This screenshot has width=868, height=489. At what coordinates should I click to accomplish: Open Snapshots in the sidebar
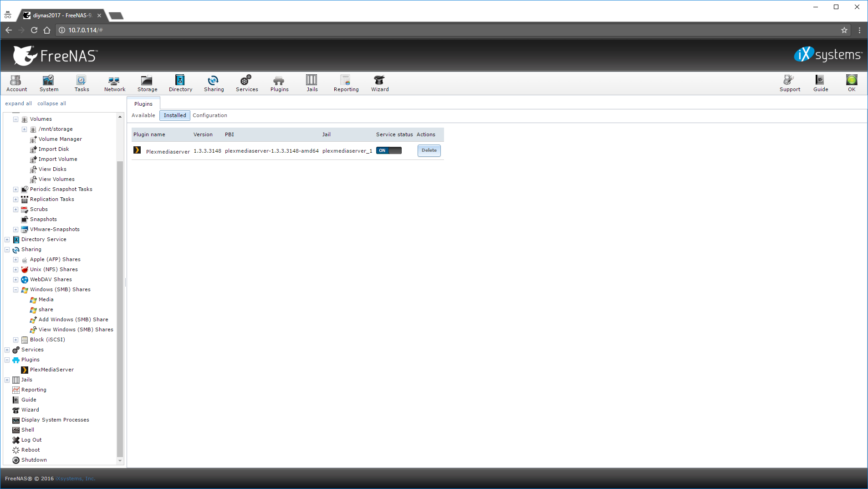[x=43, y=220]
